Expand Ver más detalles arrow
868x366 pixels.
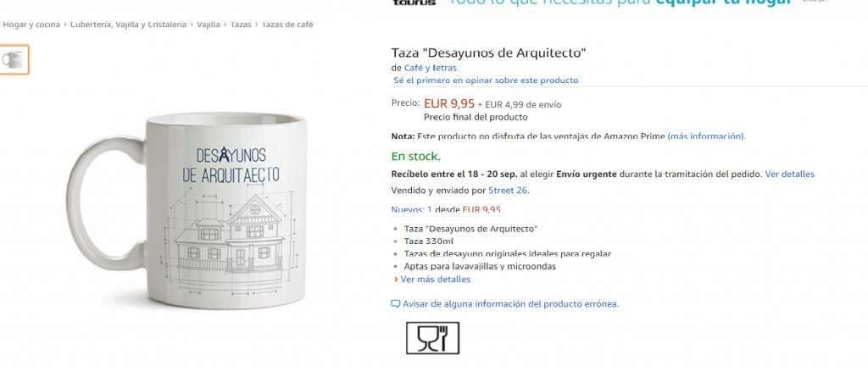(395, 280)
